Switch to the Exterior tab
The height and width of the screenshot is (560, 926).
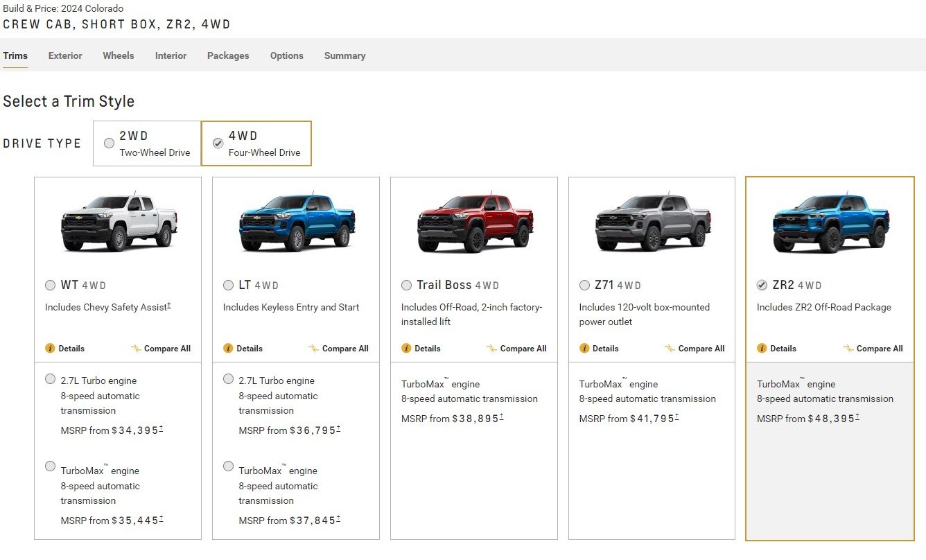(65, 55)
